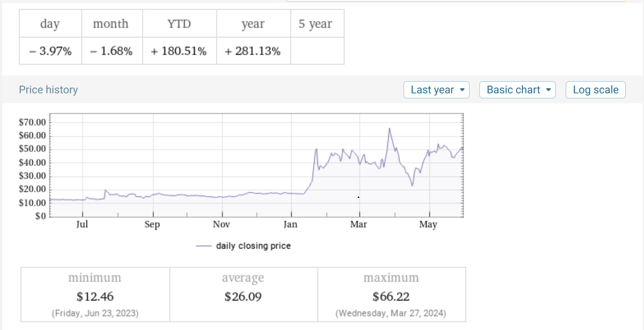Click the maximum price $66.22 value
This screenshot has height=330, width=644.
tap(391, 297)
